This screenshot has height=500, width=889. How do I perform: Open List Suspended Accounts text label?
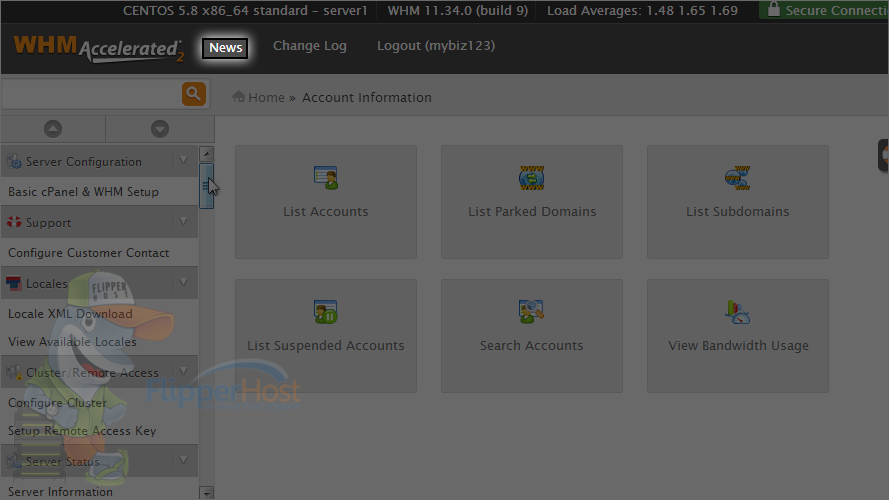[326, 345]
